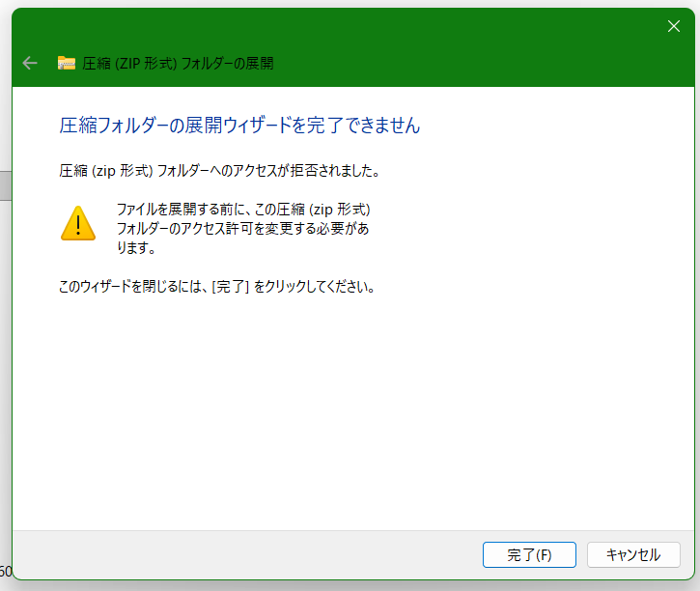The width and height of the screenshot is (700, 591).
Task: Click the フォルダーのアクセス許可を変更する line
Action: [243, 228]
